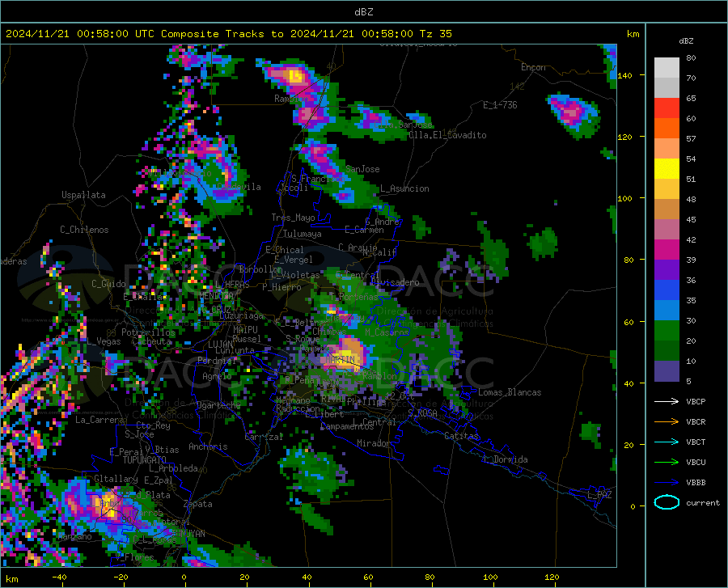Viewport: 728px width, 588px height.
Task: Click the 'C_Chilenos' place label
Action: point(84,230)
